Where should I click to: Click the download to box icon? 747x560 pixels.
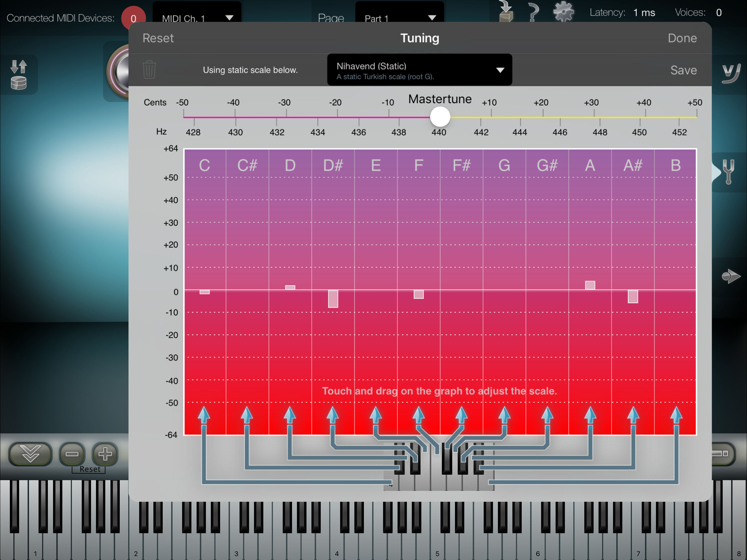tap(506, 12)
